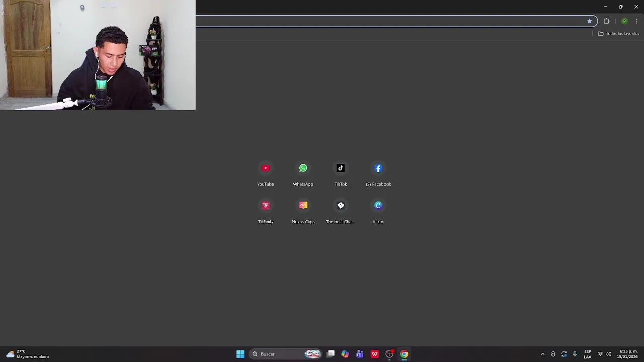Show hidden system tray icons
This screenshot has width=644, height=362.
click(542, 354)
